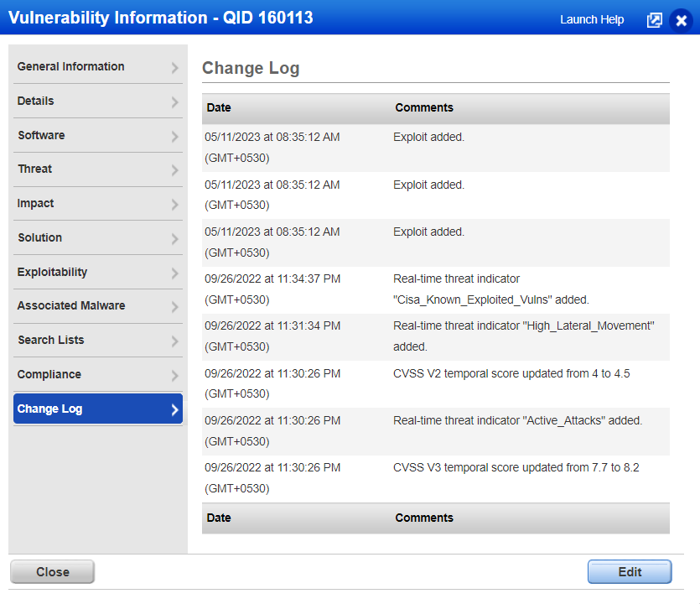The height and width of the screenshot is (604, 700).
Task: Click the arrow beside Software
Action: coord(174,136)
